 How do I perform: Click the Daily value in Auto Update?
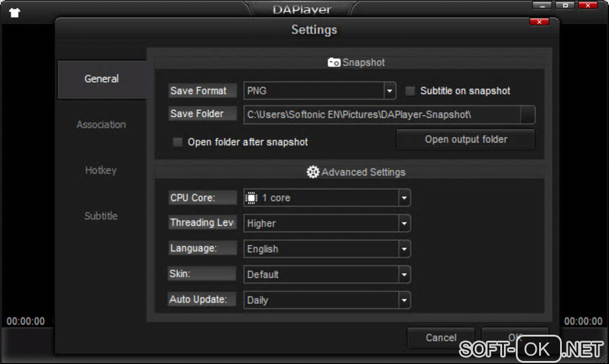click(257, 300)
